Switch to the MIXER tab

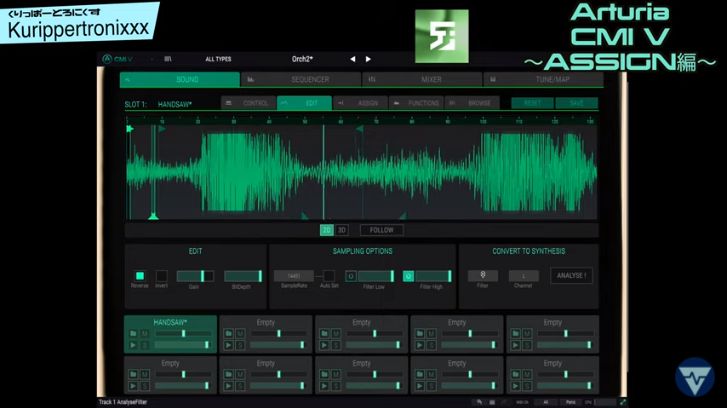tap(422, 80)
